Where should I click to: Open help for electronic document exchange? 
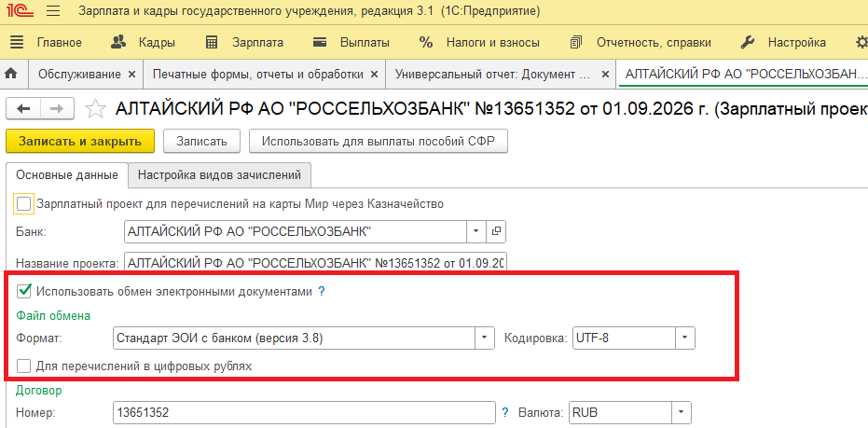(x=321, y=291)
